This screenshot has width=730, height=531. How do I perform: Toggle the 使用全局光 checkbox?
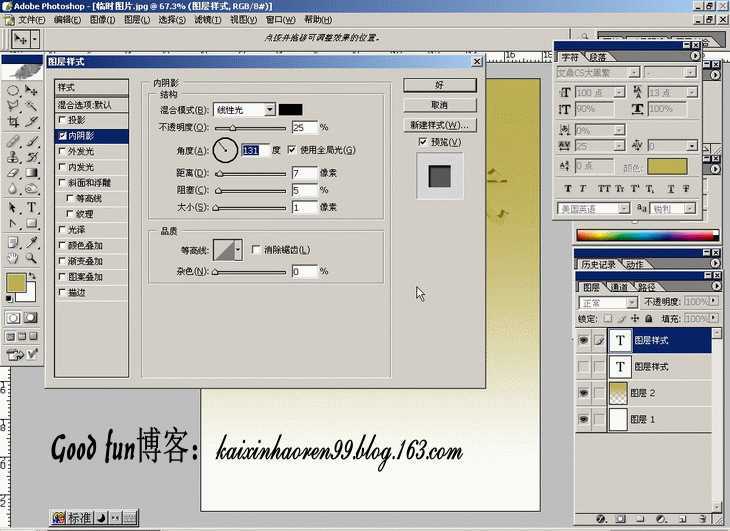[x=292, y=150]
